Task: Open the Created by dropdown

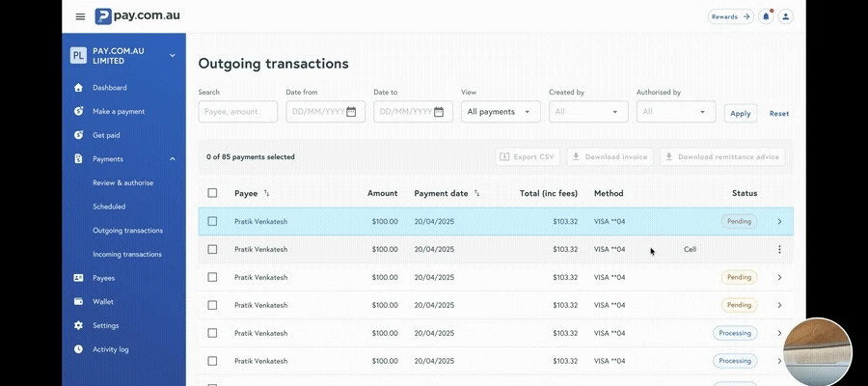Action: click(588, 112)
